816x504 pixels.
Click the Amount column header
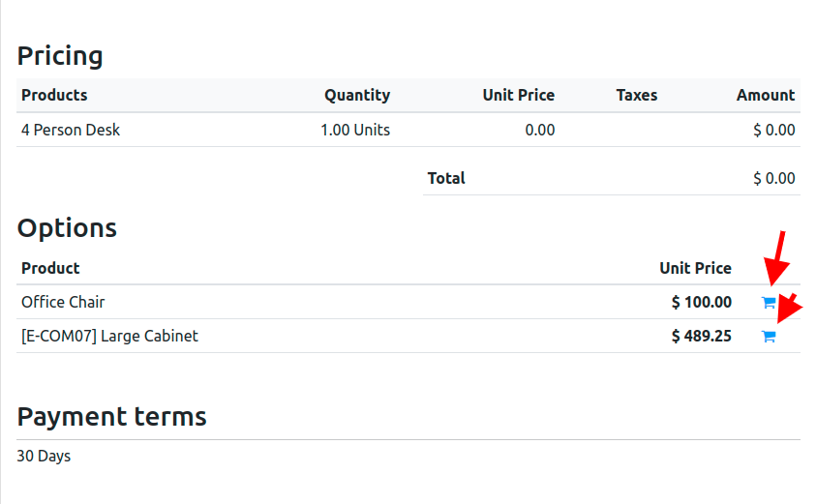(x=765, y=95)
